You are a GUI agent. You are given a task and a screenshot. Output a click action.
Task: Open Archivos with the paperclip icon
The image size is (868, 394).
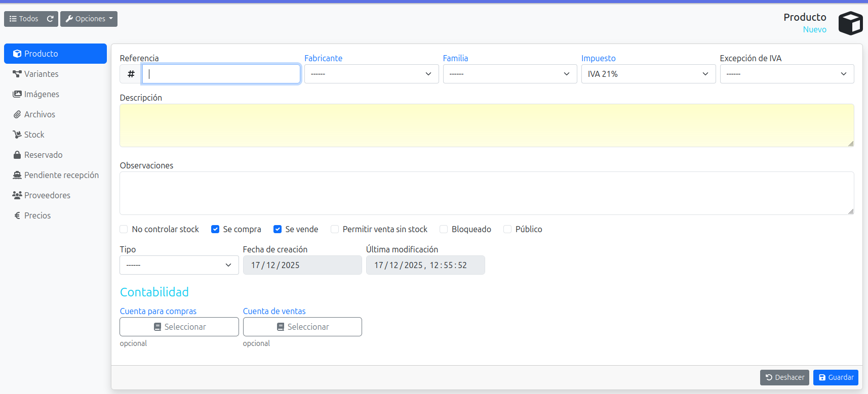pyautogui.click(x=40, y=114)
